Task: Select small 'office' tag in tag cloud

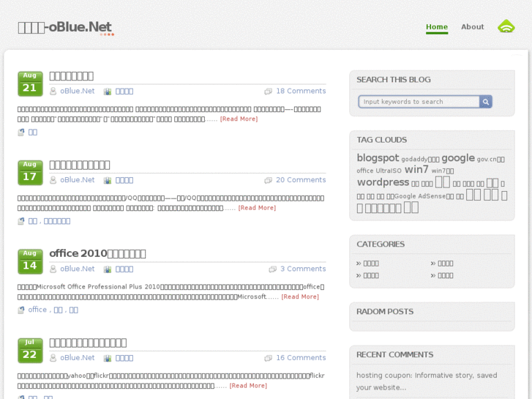Action: [x=364, y=171]
